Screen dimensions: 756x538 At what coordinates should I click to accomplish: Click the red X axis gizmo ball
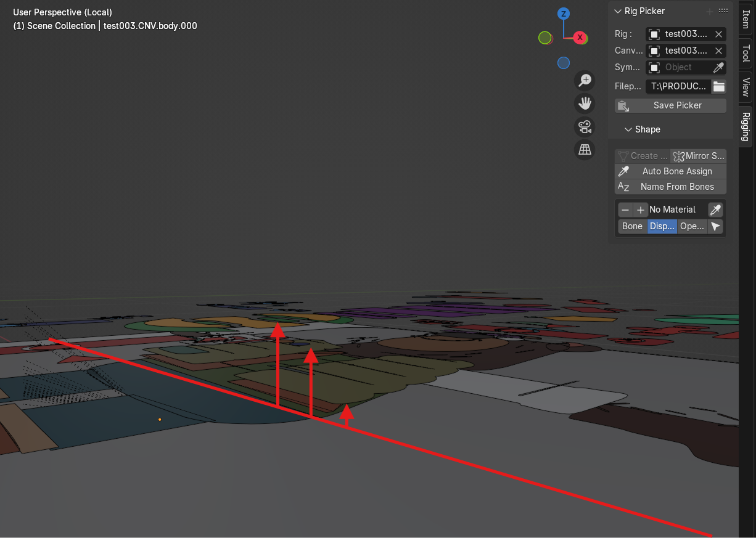tap(580, 38)
